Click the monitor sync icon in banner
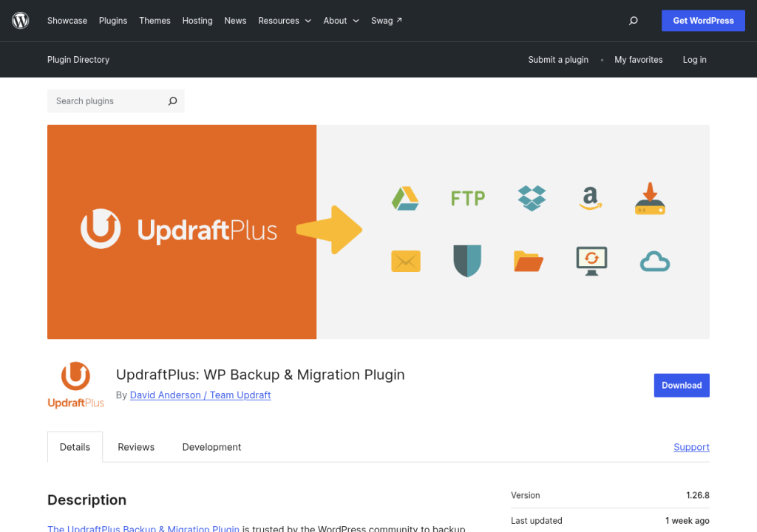This screenshot has width=757, height=532. tap(591, 261)
